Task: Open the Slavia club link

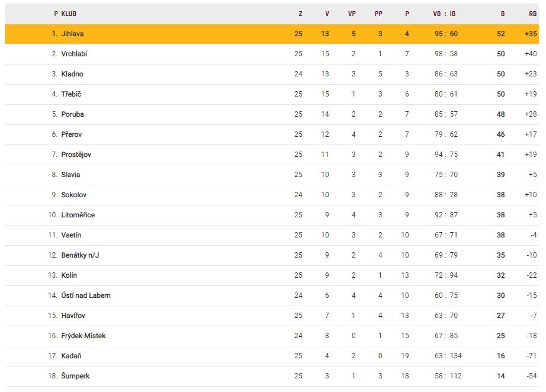Action: coord(70,175)
